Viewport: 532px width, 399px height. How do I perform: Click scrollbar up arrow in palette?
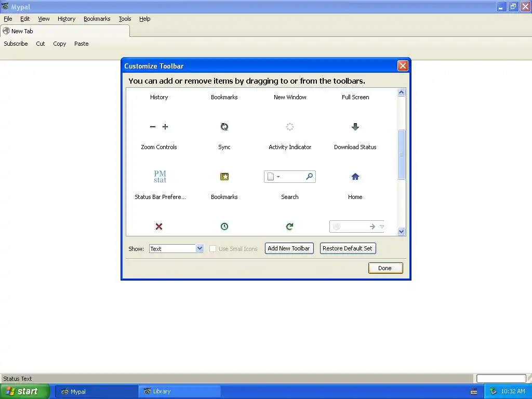coord(402,92)
